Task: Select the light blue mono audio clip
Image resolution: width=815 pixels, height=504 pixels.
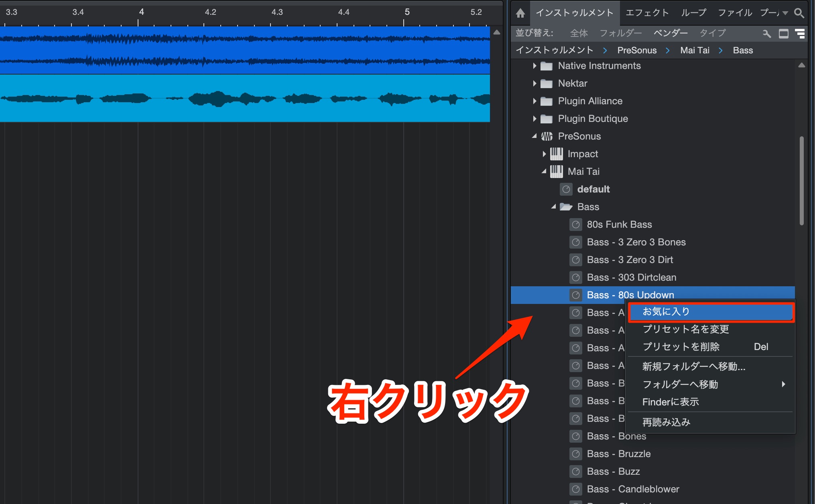Action: pyautogui.click(x=245, y=99)
